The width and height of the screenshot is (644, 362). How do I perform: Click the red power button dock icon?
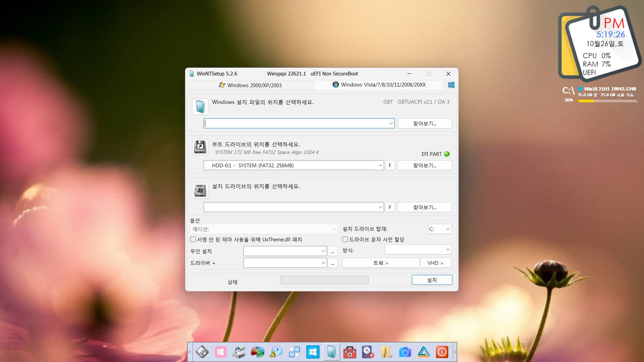(x=442, y=352)
